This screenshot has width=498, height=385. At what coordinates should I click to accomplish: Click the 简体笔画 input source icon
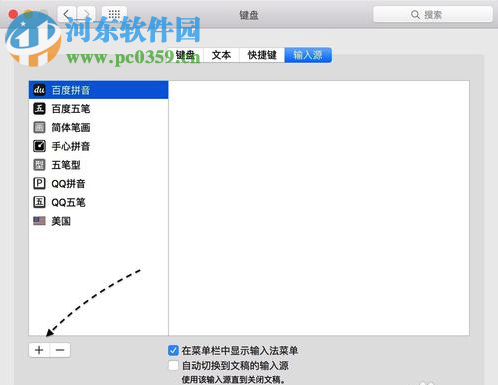(x=39, y=127)
